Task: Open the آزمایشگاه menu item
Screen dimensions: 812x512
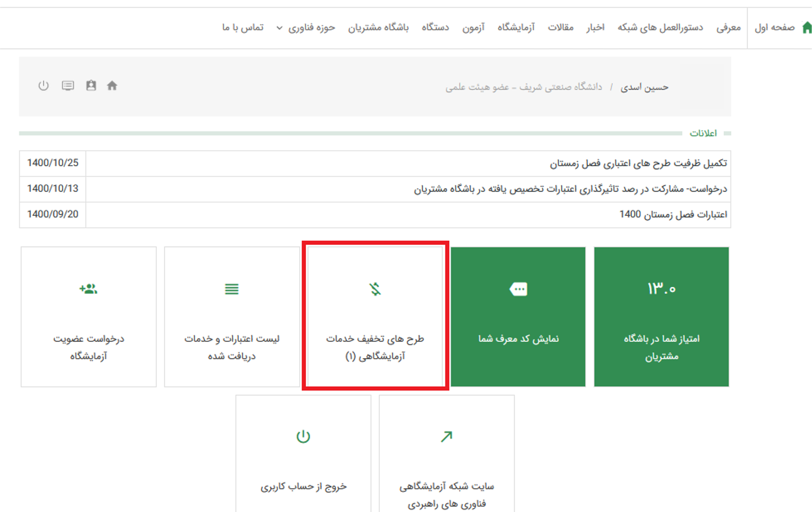Action: coord(516,28)
